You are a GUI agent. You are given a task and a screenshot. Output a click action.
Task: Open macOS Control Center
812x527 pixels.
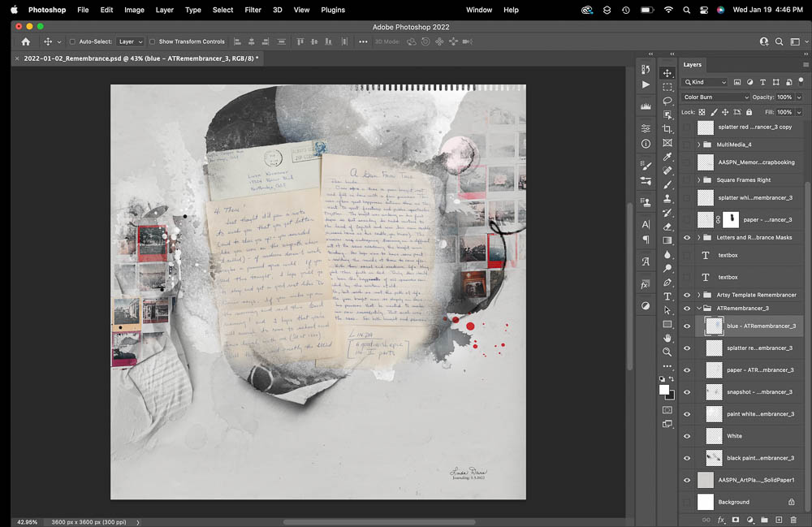click(x=704, y=10)
